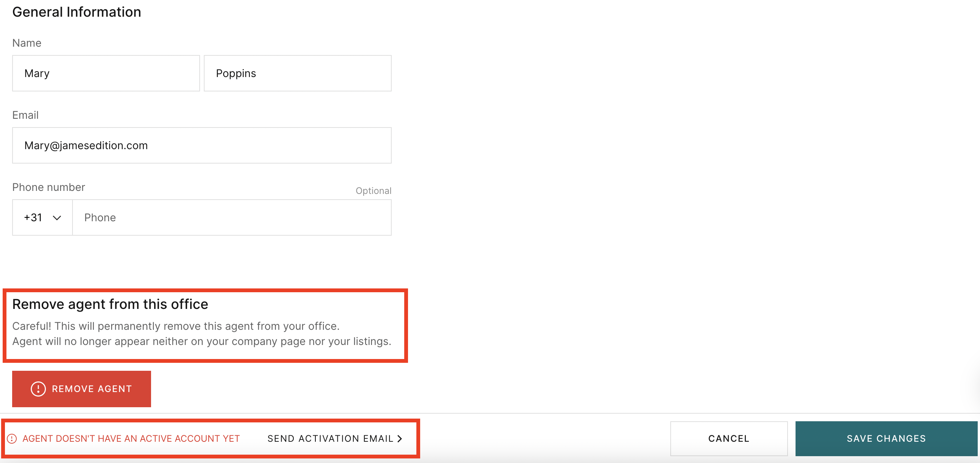Click the warning icon on Remove Agent button
980x463 pixels.
[x=38, y=389]
